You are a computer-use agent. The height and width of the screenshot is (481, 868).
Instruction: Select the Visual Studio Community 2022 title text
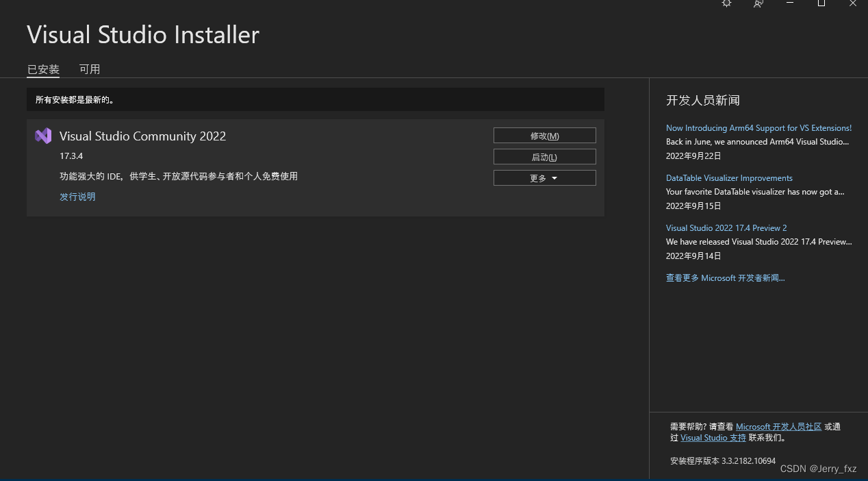pyautogui.click(x=142, y=136)
